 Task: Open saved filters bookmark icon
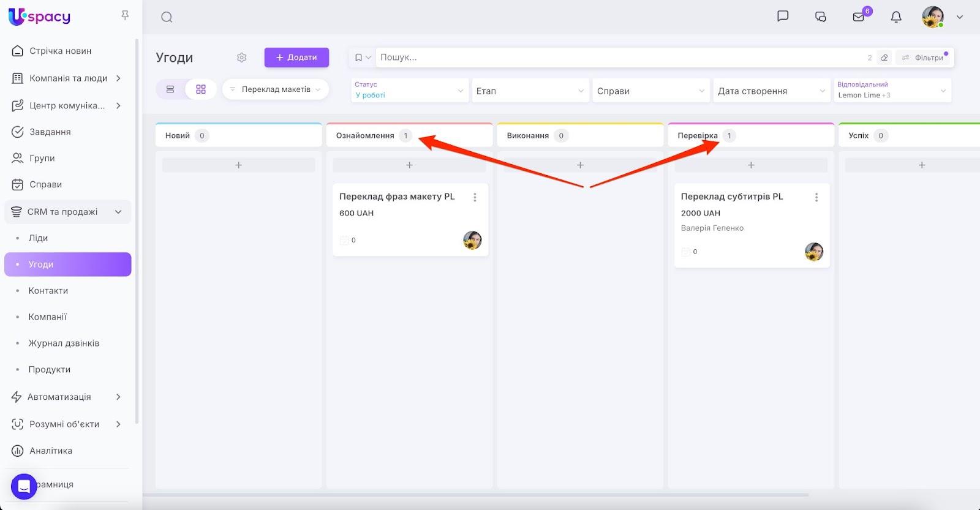tap(359, 58)
